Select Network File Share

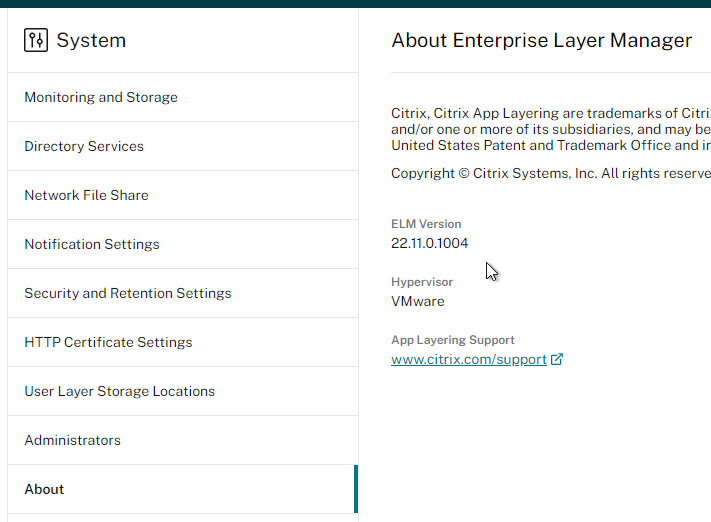coord(183,195)
